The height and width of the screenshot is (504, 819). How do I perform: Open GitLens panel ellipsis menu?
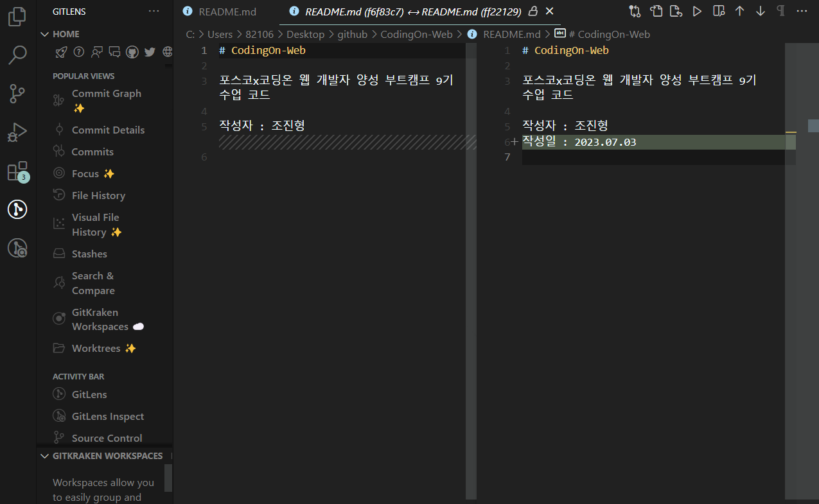154,11
